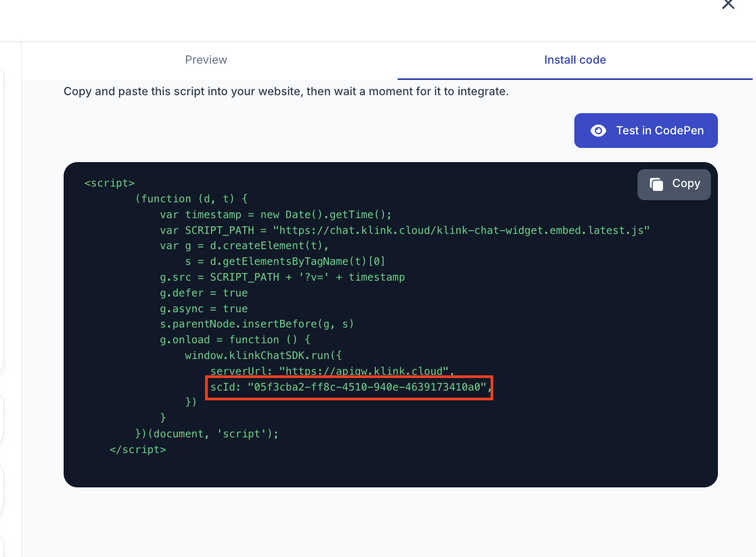The width and height of the screenshot is (756, 557).
Task: Select the Install code tab
Action: [575, 60]
